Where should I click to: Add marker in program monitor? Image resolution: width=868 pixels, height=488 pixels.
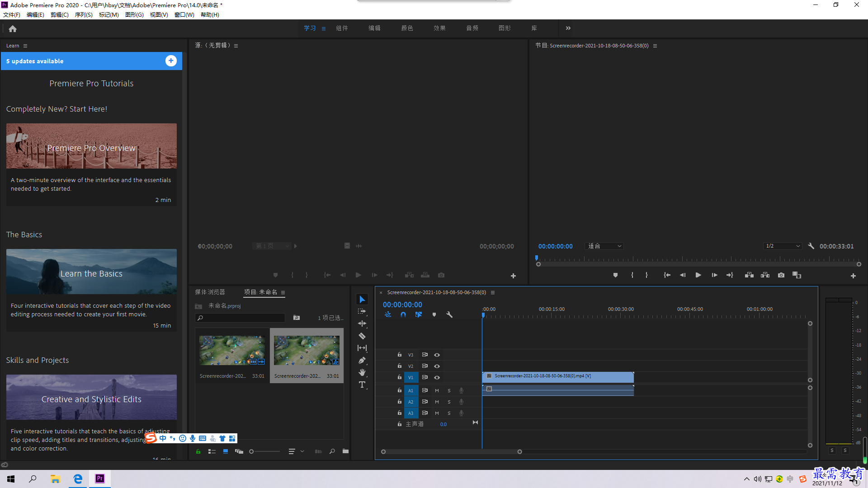pos(615,275)
